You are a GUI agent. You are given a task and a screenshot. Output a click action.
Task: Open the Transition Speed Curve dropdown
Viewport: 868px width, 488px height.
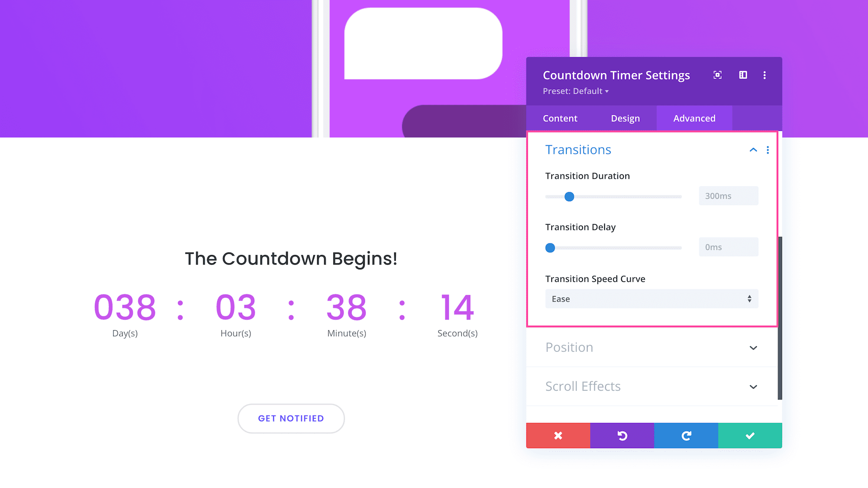(651, 298)
